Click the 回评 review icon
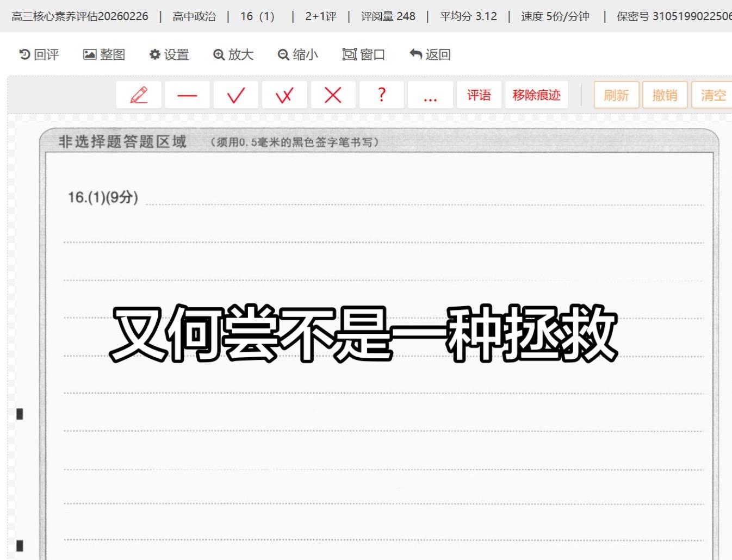732x560 pixels. pos(39,54)
